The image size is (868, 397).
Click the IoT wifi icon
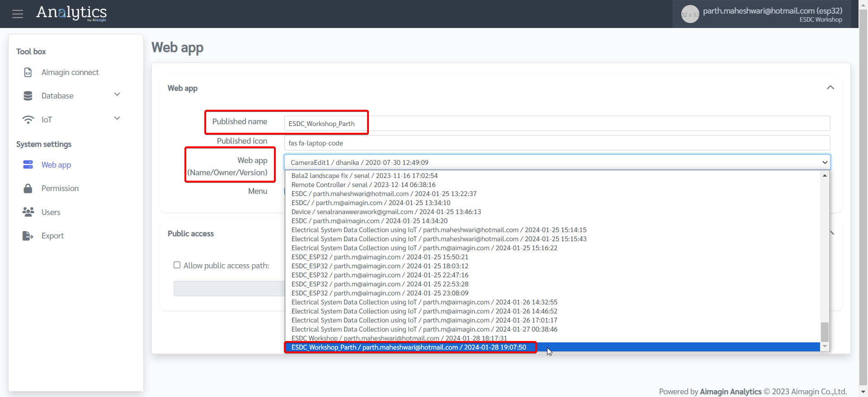[x=28, y=120]
